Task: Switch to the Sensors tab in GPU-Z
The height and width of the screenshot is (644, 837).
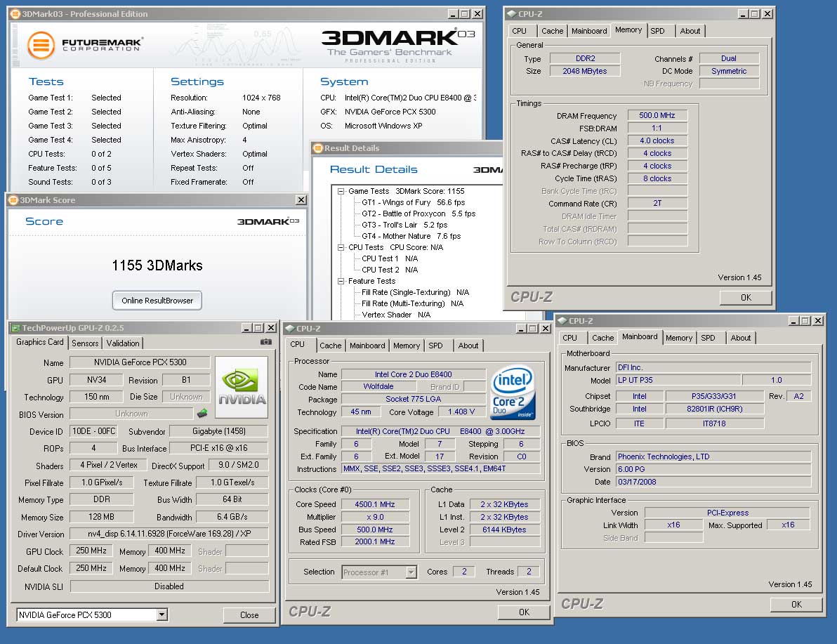Action: [x=85, y=343]
